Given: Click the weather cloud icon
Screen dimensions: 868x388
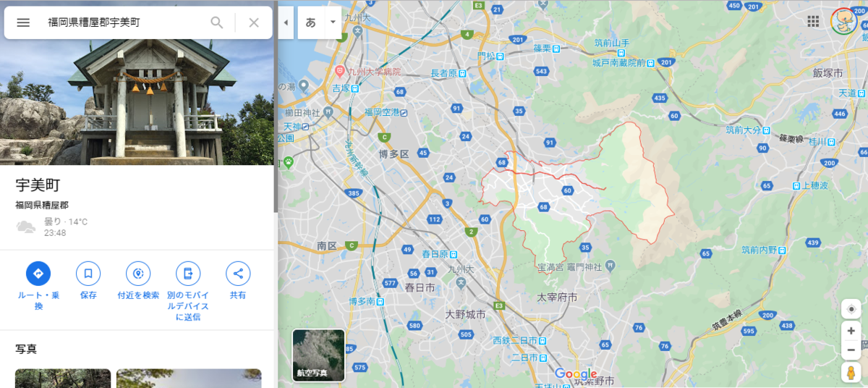Looking at the screenshot, I should point(26,227).
